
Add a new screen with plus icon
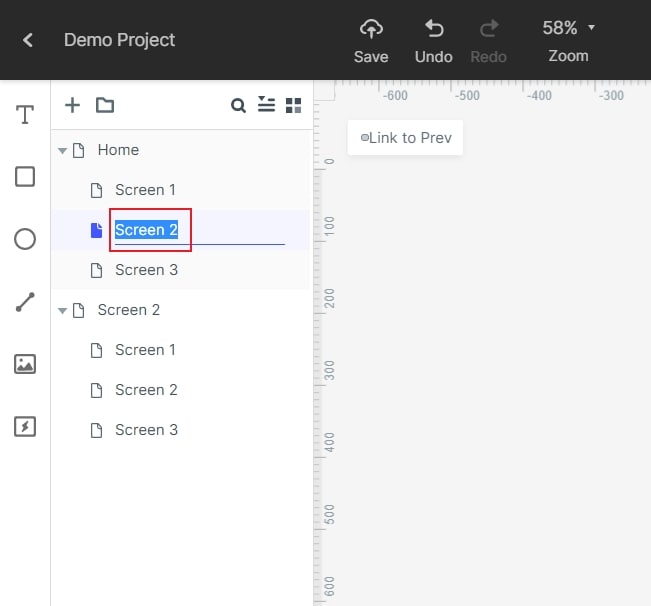click(72, 105)
